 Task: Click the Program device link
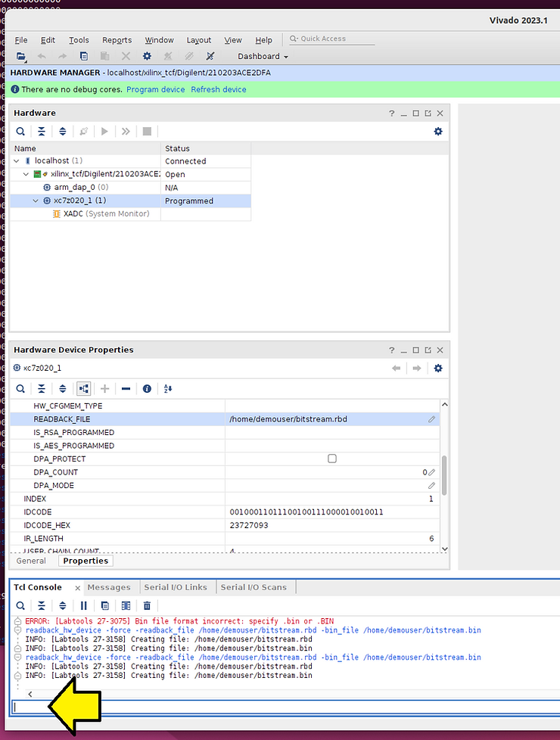[155, 89]
